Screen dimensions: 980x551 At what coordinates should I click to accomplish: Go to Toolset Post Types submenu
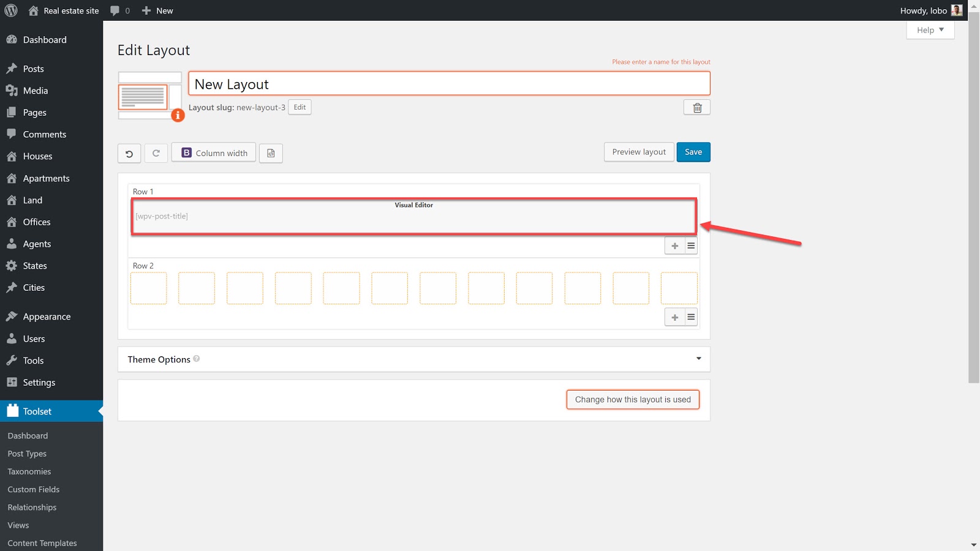27,454
